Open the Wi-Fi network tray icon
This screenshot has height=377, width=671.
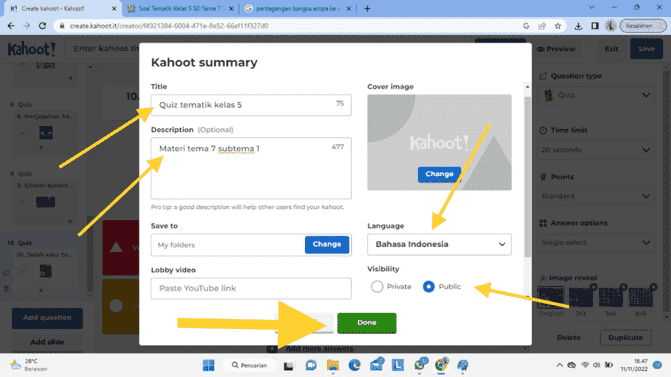585,365
